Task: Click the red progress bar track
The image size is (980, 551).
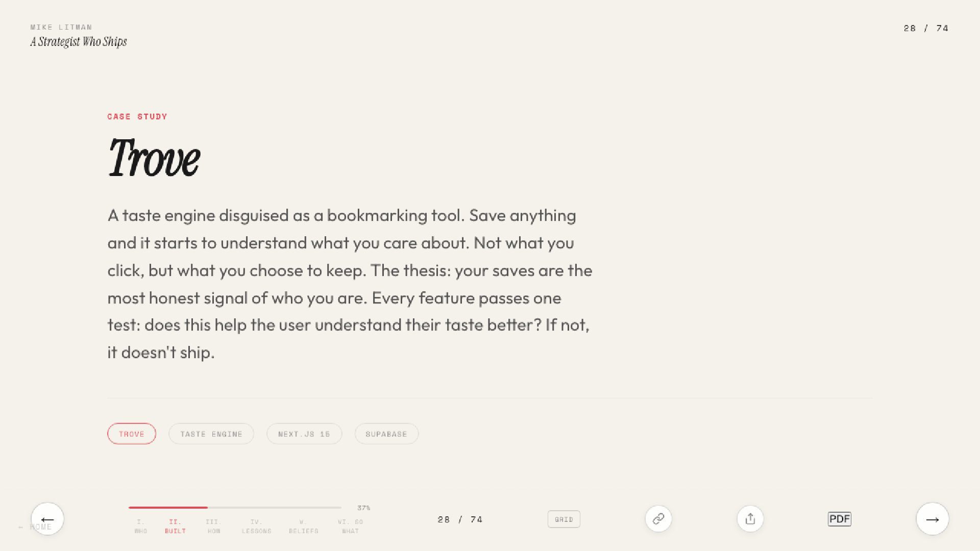Action: click(x=235, y=508)
